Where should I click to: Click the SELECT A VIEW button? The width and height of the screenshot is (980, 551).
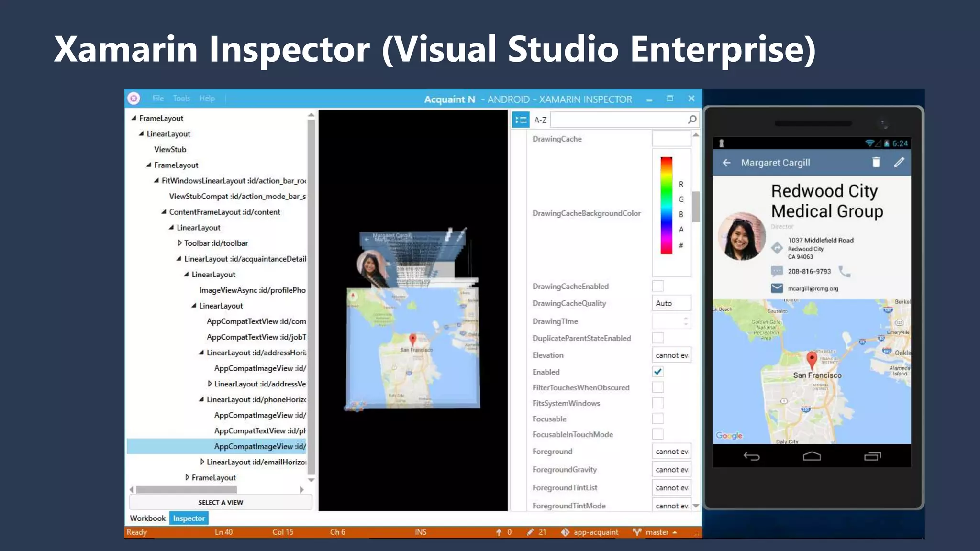[x=221, y=502]
